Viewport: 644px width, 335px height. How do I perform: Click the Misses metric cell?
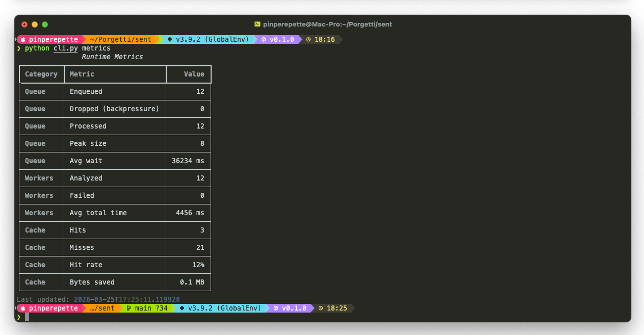pos(82,247)
